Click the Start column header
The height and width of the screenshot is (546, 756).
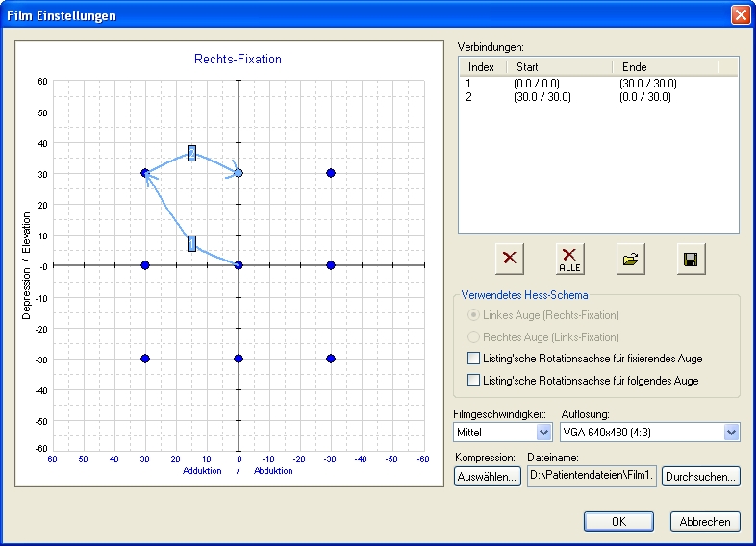(x=559, y=67)
